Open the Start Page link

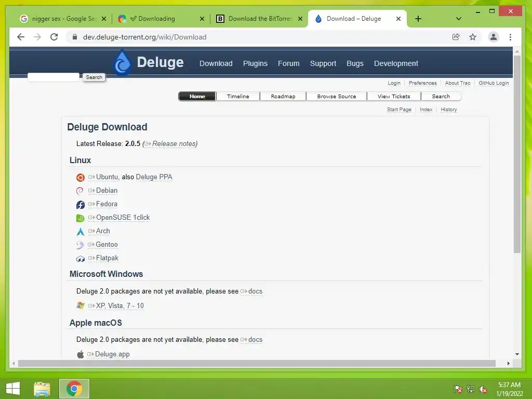coord(399,110)
